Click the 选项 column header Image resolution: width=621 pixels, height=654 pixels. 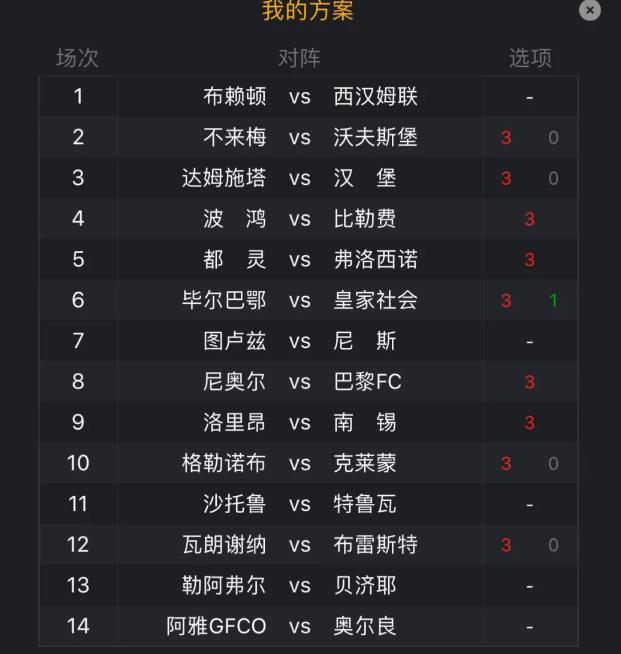click(529, 58)
